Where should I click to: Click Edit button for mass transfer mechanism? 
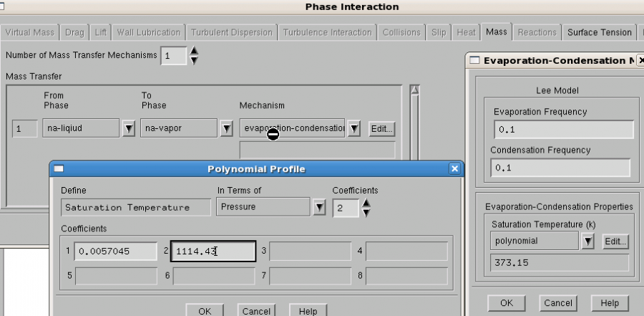point(381,129)
